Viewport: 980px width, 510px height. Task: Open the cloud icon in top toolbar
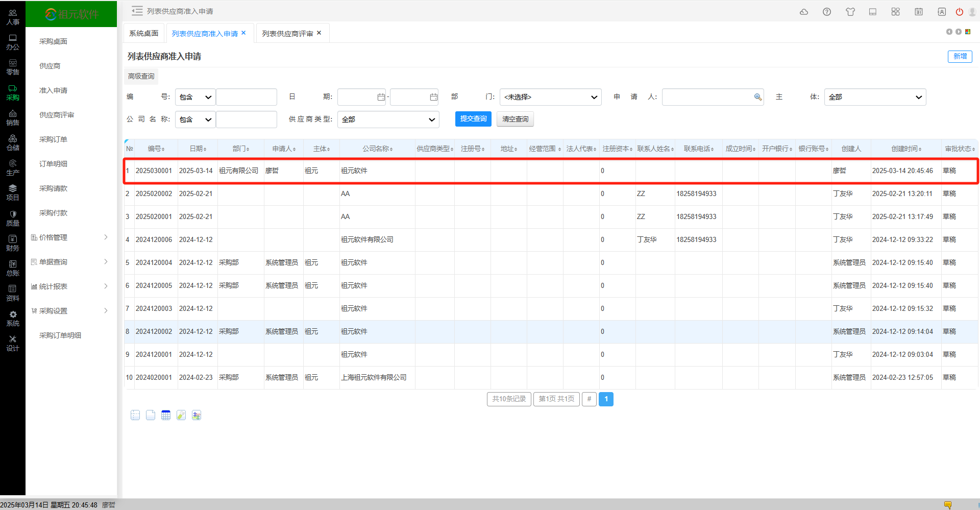point(804,12)
